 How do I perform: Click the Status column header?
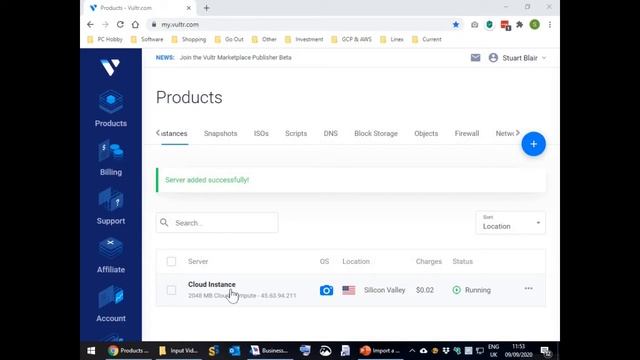coord(462,261)
